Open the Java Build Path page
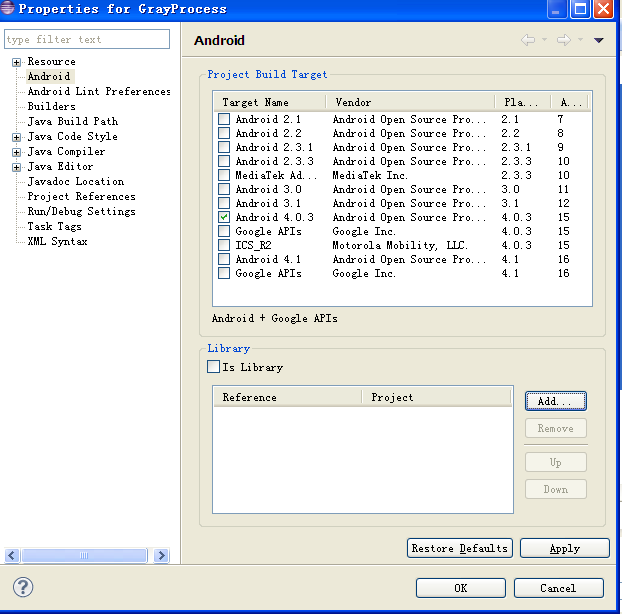The height and width of the screenshot is (614, 622). coord(73,121)
